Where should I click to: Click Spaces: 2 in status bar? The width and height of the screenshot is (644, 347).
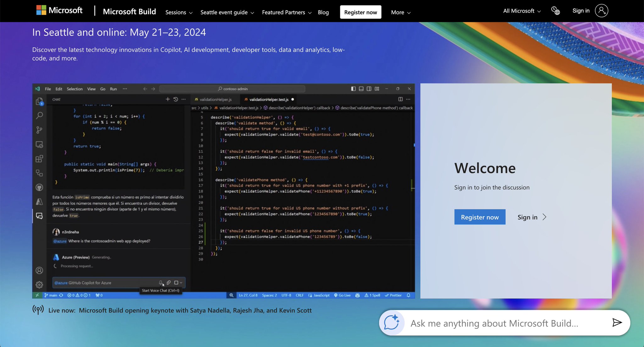[269, 295]
